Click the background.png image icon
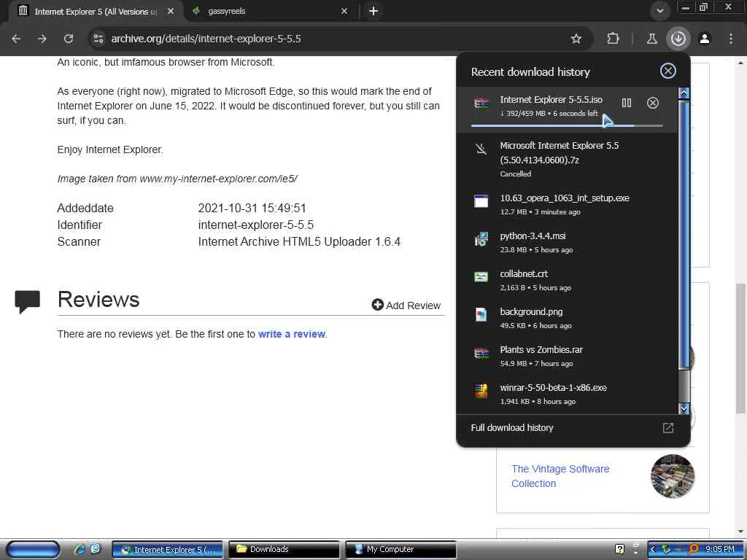The width and height of the screenshot is (747, 560). [x=481, y=314]
